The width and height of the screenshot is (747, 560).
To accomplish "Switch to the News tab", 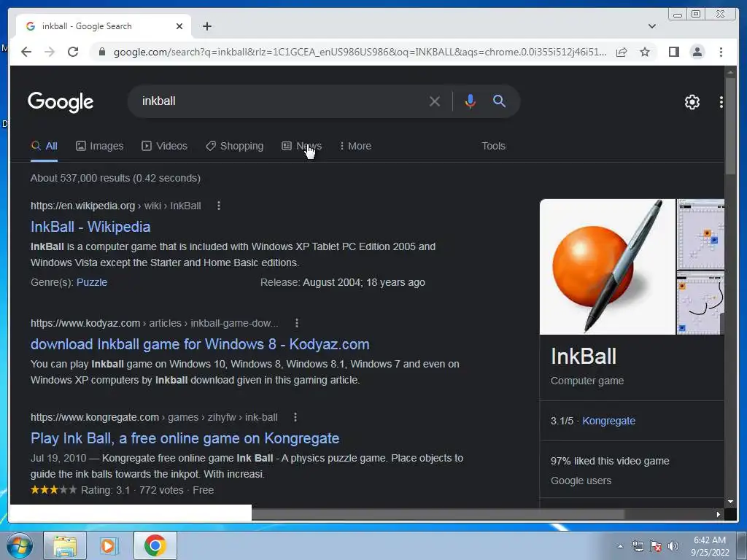I will (x=301, y=146).
